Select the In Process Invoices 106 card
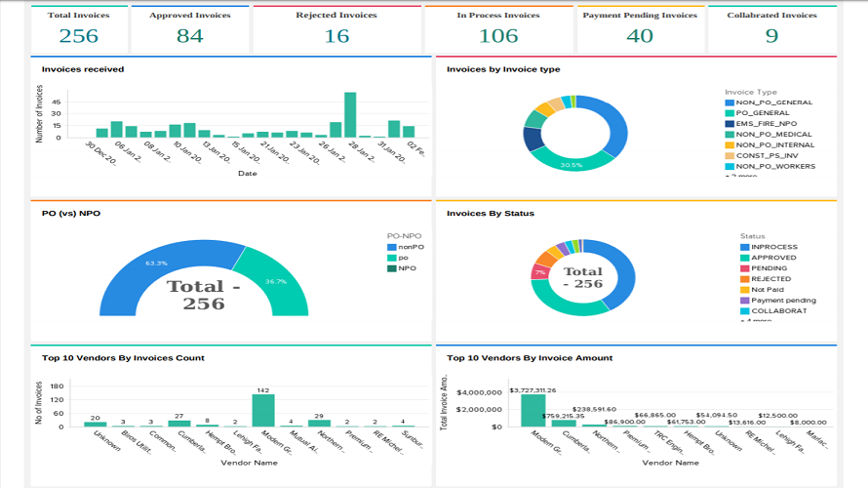The image size is (868, 488). point(498,29)
